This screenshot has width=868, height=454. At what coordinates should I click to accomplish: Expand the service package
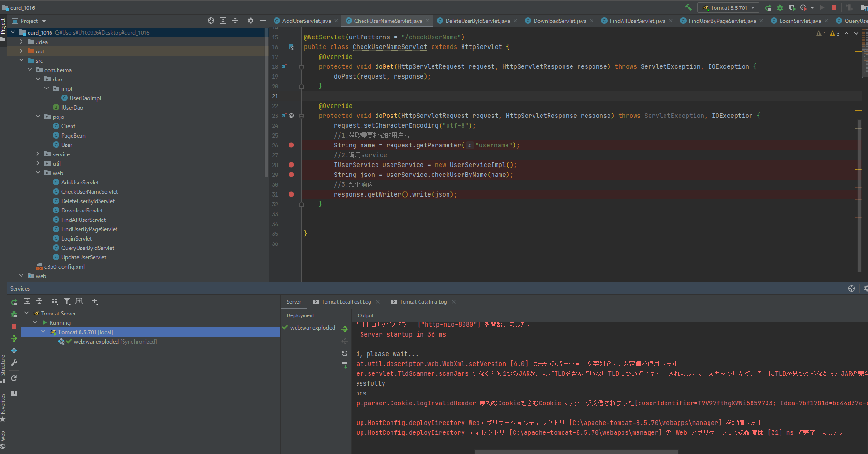point(38,154)
